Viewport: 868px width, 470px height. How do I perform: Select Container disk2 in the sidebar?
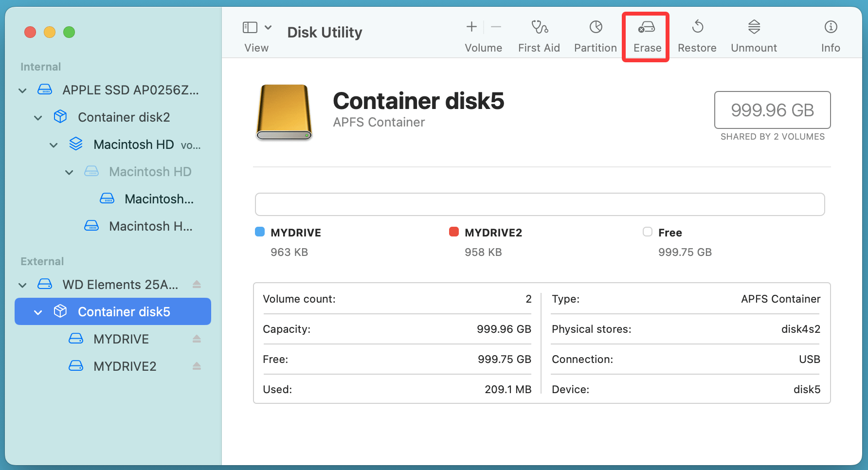coord(124,117)
